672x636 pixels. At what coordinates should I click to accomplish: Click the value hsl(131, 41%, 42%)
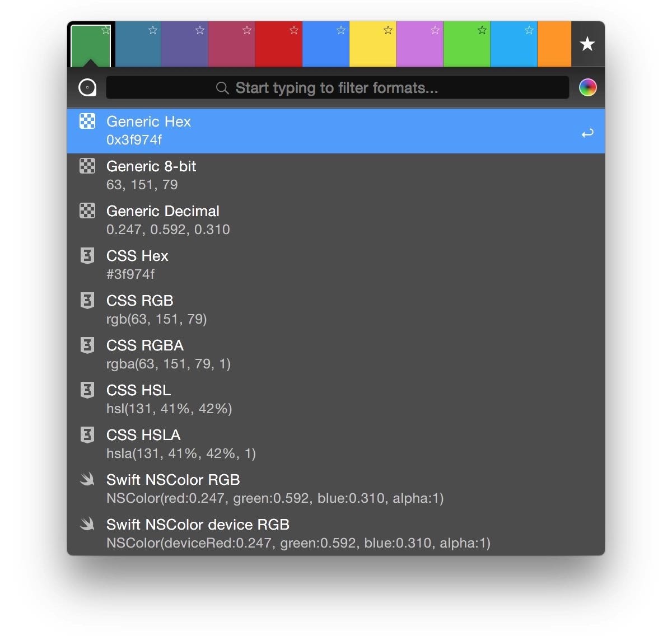[x=169, y=409]
